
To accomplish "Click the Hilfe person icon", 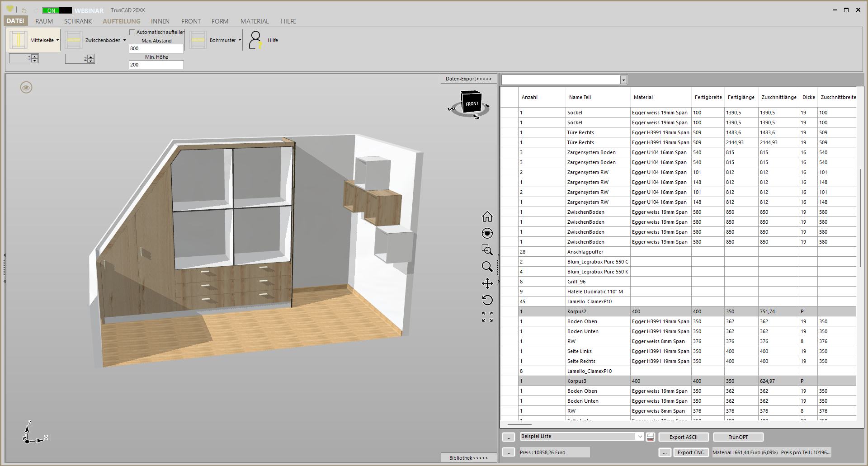I will [x=255, y=40].
